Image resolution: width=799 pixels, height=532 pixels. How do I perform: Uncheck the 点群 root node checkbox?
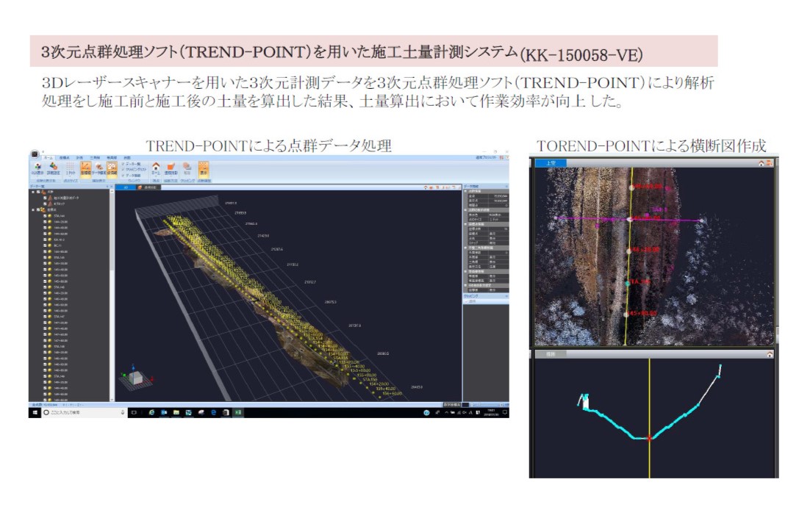coord(39,192)
